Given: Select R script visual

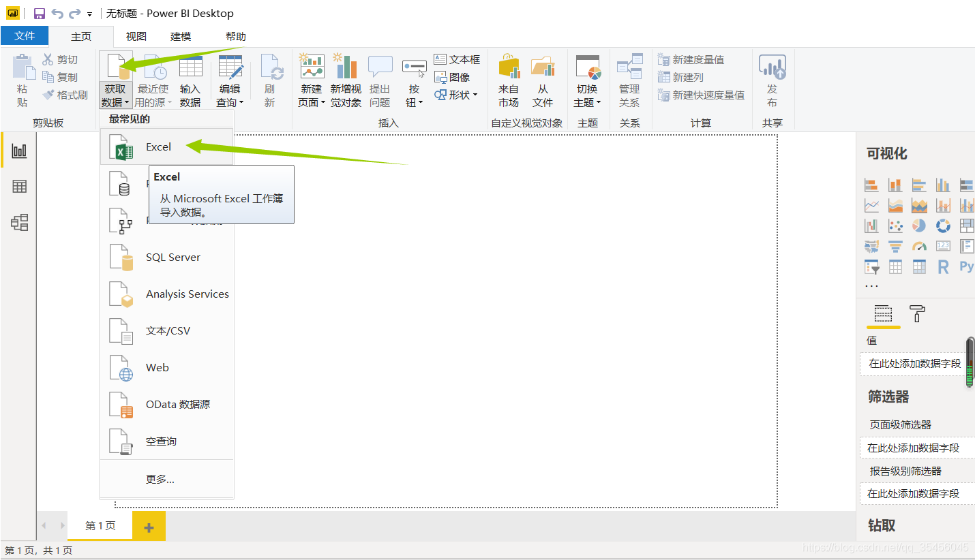Looking at the screenshot, I should click(x=943, y=267).
